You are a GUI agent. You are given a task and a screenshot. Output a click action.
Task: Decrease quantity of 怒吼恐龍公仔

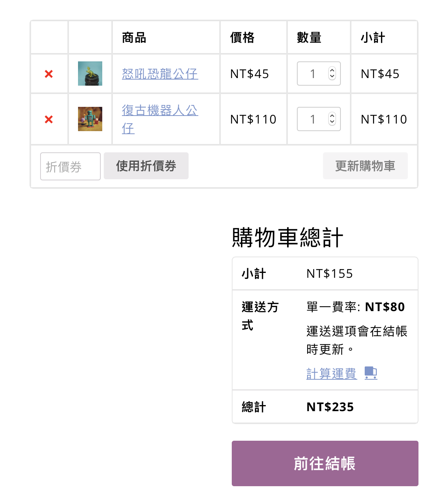332,77
